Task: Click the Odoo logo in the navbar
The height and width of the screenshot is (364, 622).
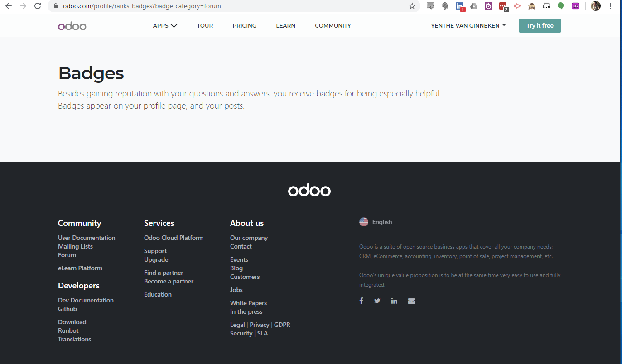Action: click(x=72, y=26)
